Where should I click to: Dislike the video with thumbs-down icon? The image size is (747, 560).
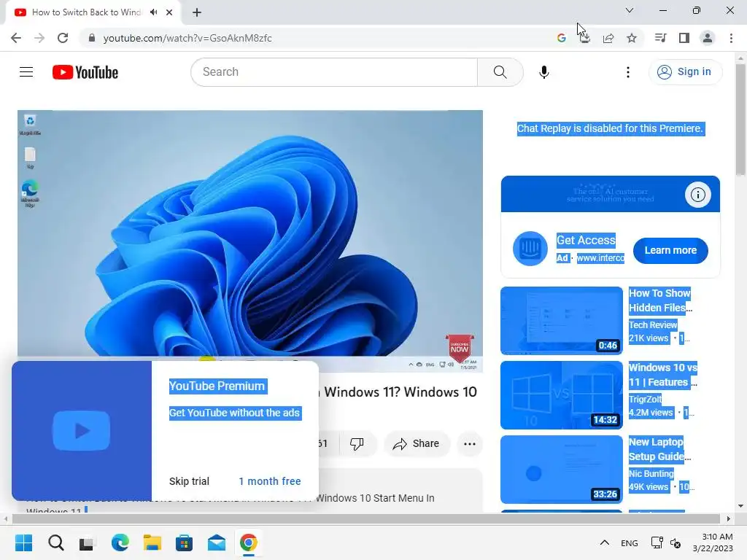point(357,444)
